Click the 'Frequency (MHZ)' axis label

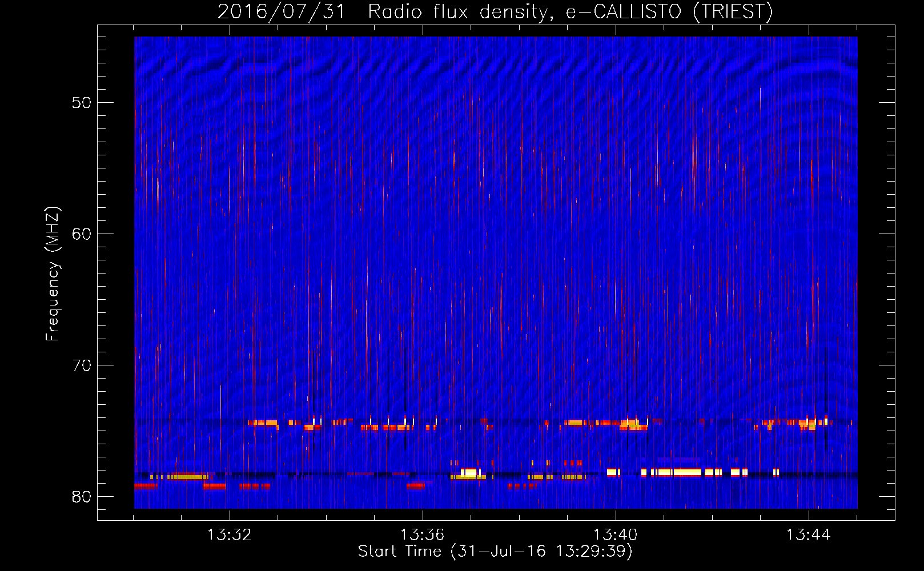click(52, 274)
